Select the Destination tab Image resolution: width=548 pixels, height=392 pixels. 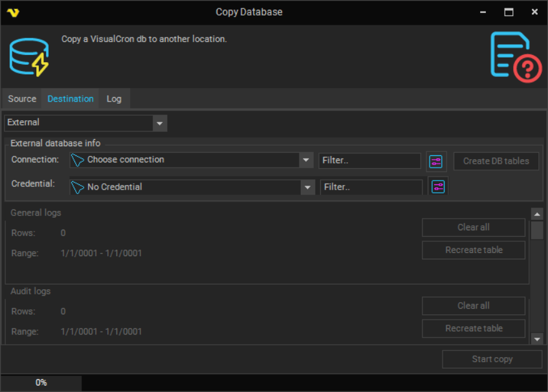pos(71,99)
